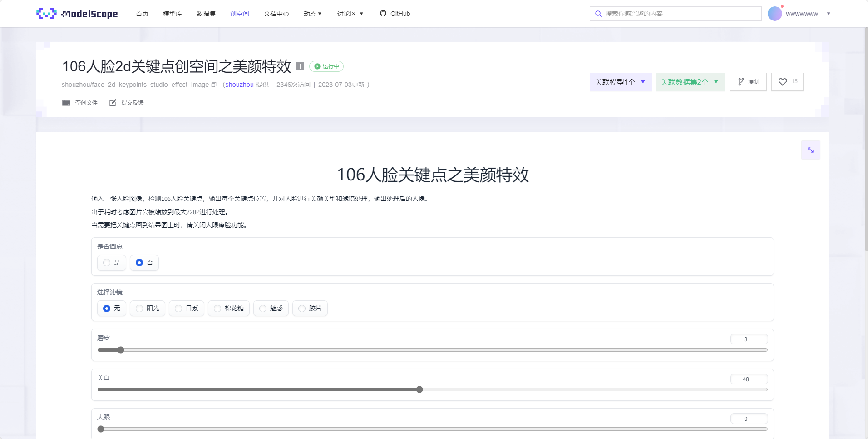Image resolution: width=868 pixels, height=439 pixels.
Task: Click the 2023-07-03更新 text
Action: [x=341, y=85]
